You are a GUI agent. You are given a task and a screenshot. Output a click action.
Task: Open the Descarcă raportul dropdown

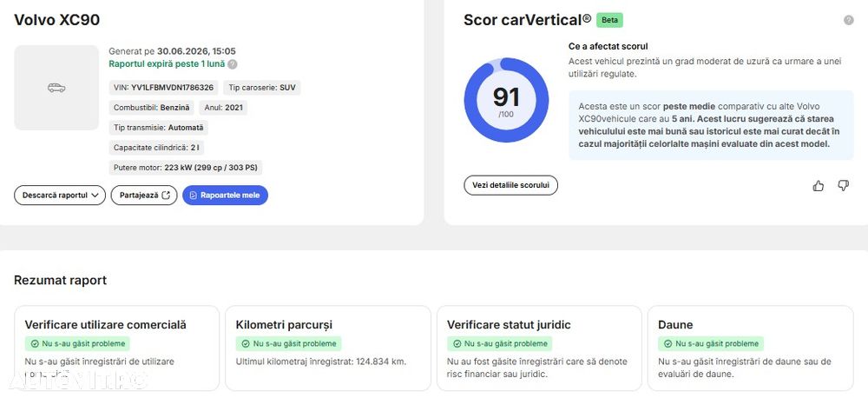(x=60, y=196)
